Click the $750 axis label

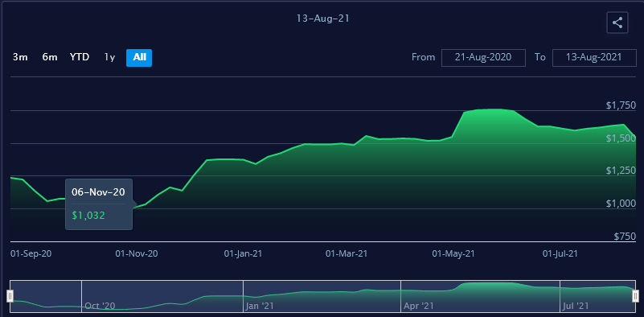(626, 237)
